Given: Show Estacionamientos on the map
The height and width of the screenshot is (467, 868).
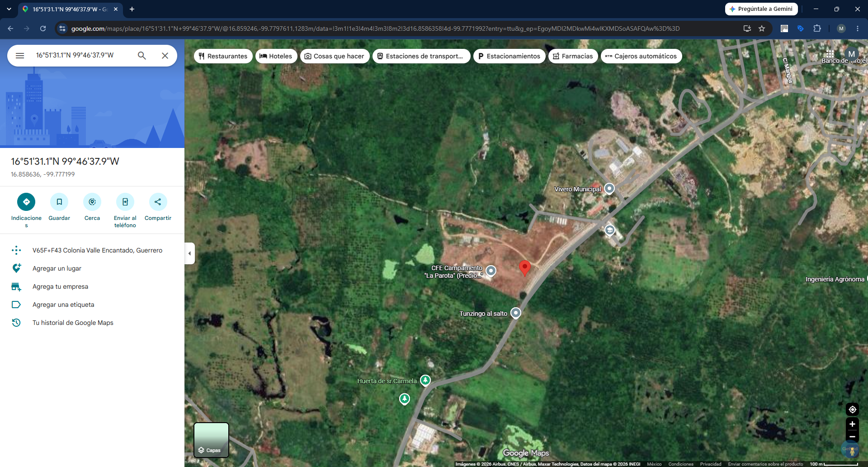Looking at the screenshot, I should (x=509, y=56).
